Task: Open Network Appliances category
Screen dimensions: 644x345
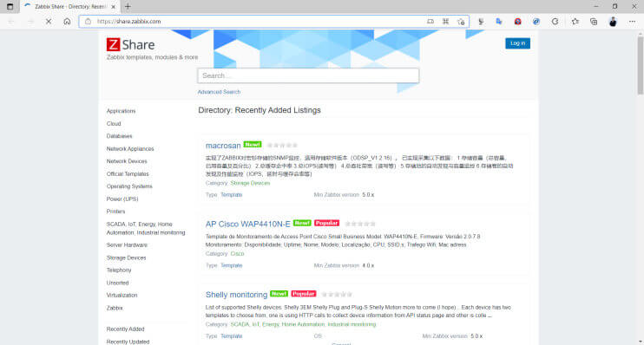Action: click(x=130, y=149)
